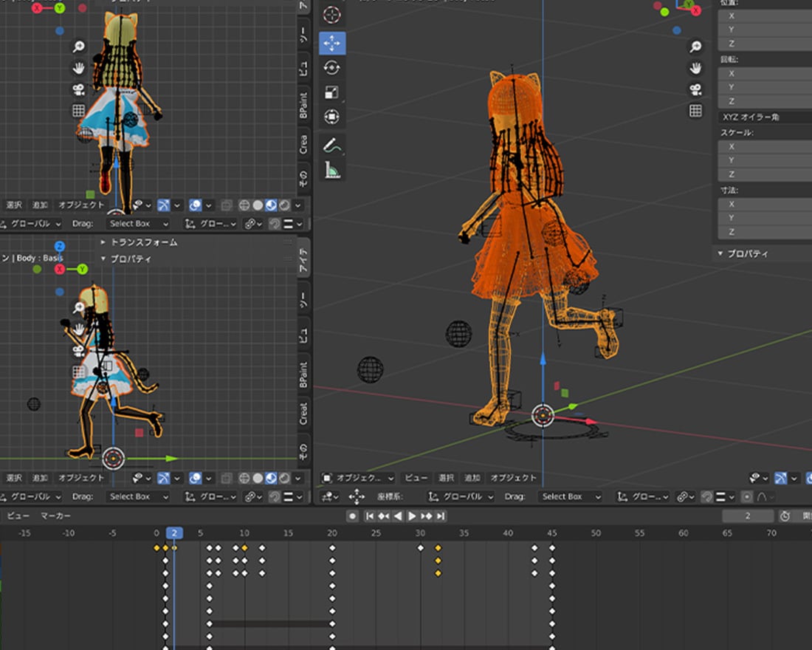The height and width of the screenshot is (650, 812).
Task: Jump to the timeline end frame
Action: pyautogui.click(x=441, y=516)
